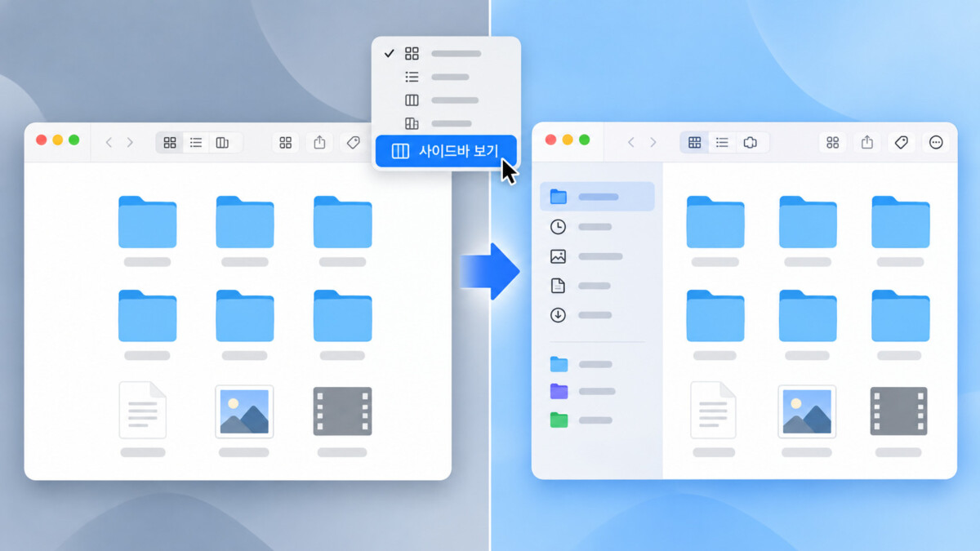The height and width of the screenshot is (551, 980).
Task: Open the text document file in left window
Action: coord(143,410)
